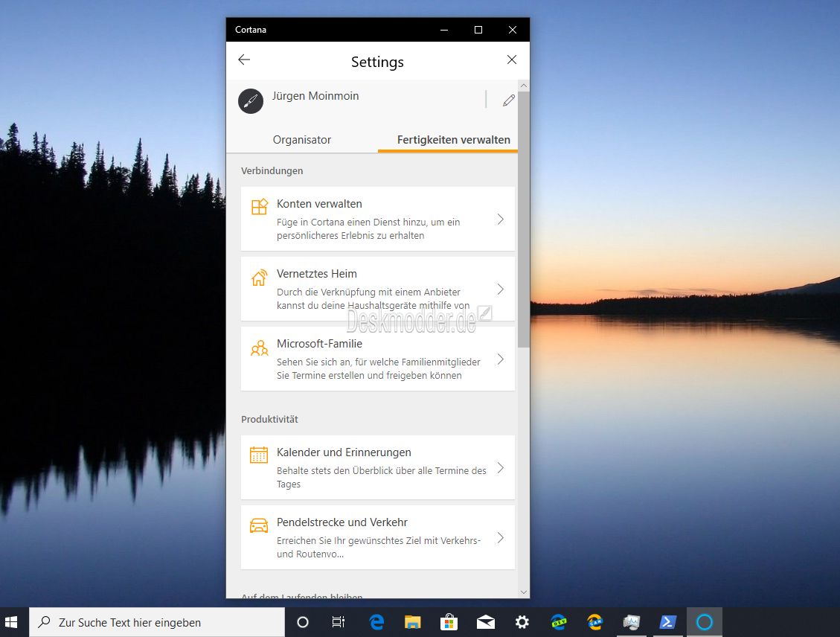Click the description 'Behalte stets den Überblick'
The image size is (840, 637).
click(x=382, y=477)
